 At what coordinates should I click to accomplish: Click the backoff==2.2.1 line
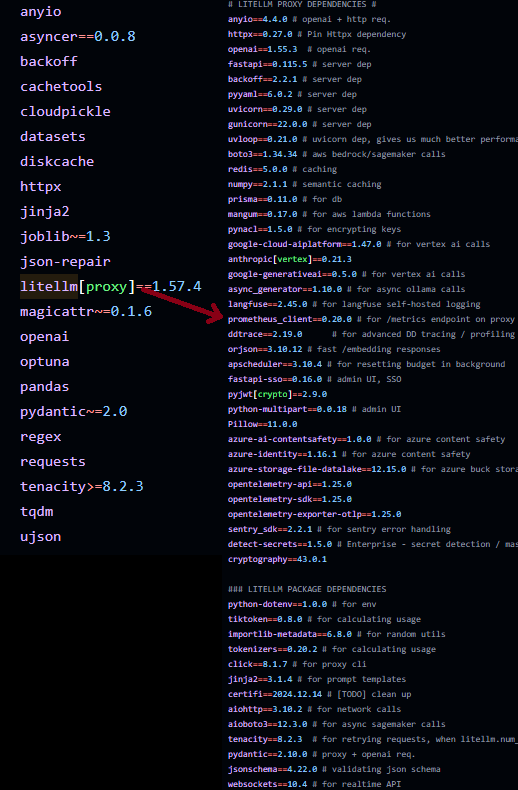[x=294, y=79]
